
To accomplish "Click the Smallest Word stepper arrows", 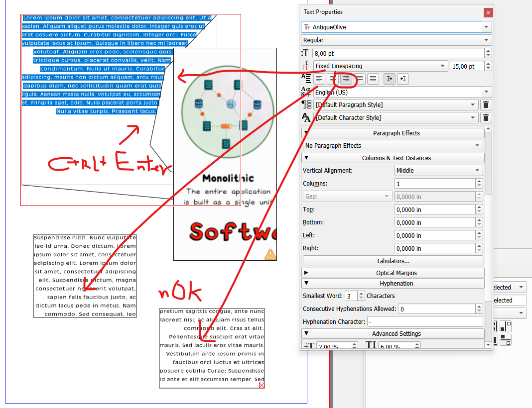I will (361, 296).
